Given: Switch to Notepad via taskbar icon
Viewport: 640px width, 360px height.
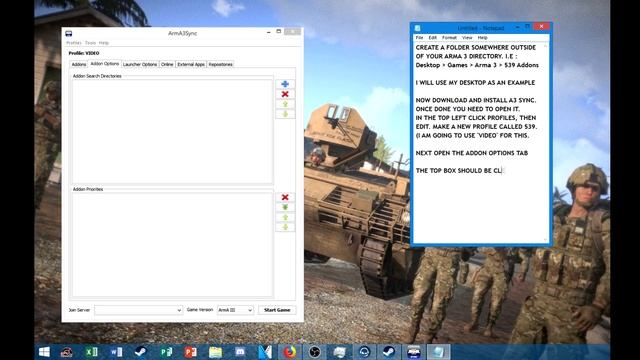Looking at the screenshot, I should coord(439,352).
